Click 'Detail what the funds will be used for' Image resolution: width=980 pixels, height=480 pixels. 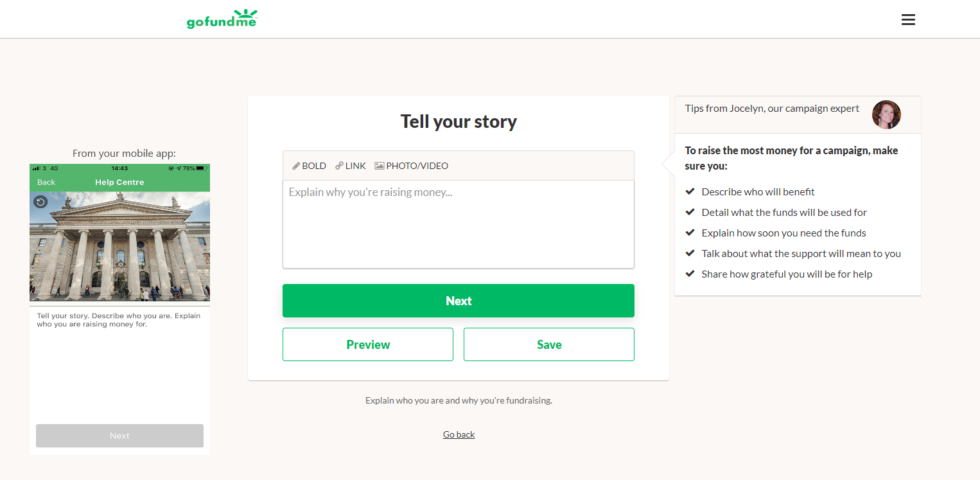(x=784, y=212)
